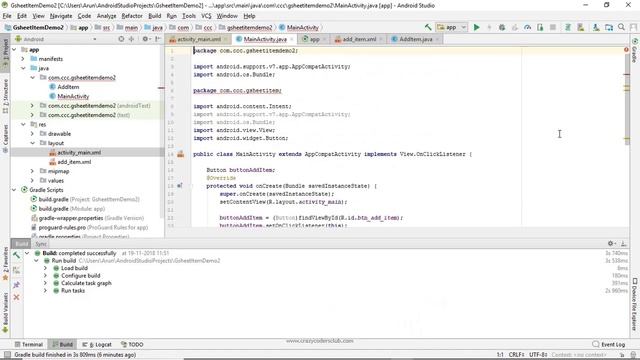Screen dimensions: 640x360
Task: Expand the mipmap folder
Action: pos(32,171)
